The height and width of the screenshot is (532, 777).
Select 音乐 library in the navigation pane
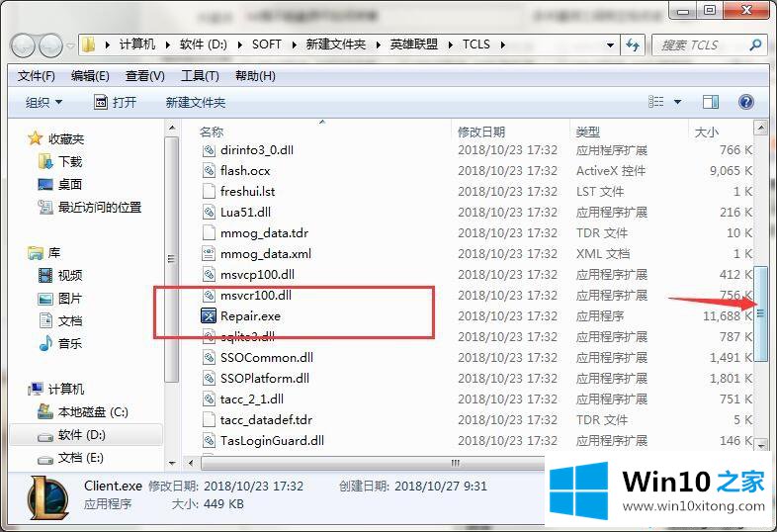coord(70,343)
